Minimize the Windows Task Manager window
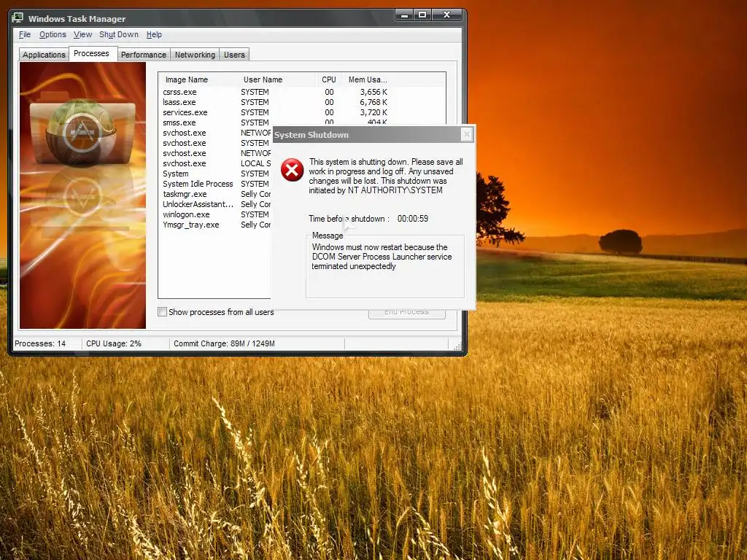The image size is (747, 560). click(404, 15)
